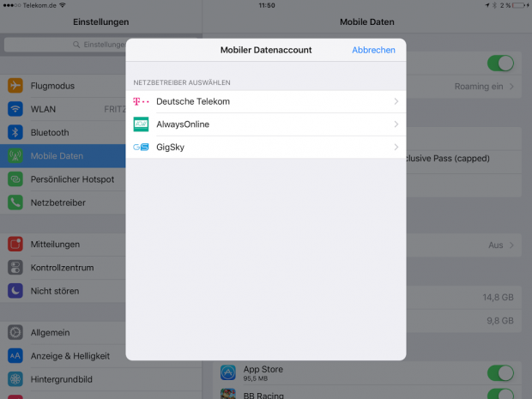Viewport: 532px width, 399px height.
Task: Toggle the Mobile Daten main switch
Action: pos(500,63)
